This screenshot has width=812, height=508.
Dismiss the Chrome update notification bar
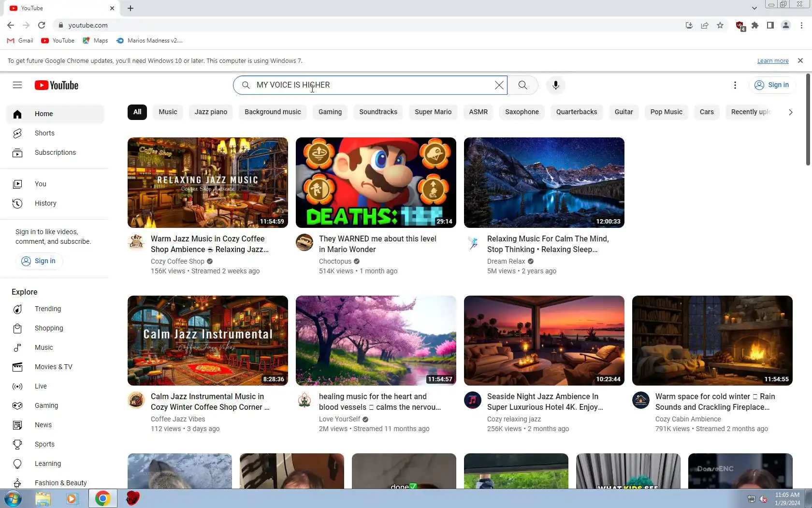pos(800,60)
